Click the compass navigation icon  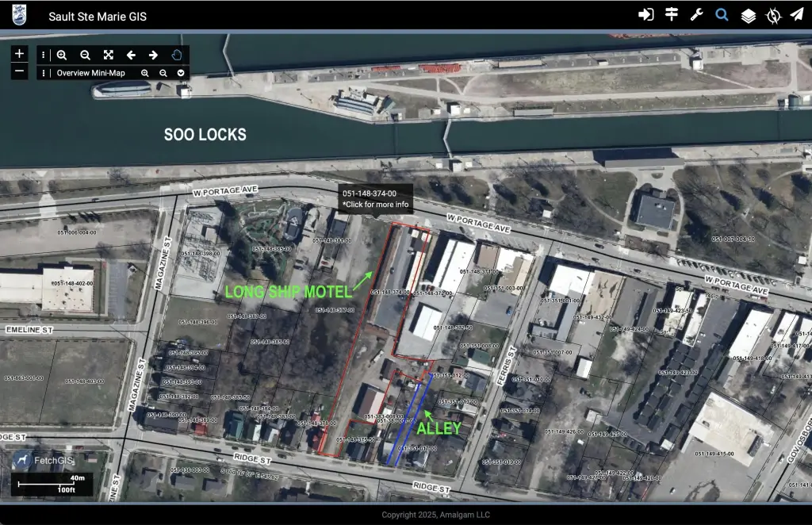[x=773, y=16]
